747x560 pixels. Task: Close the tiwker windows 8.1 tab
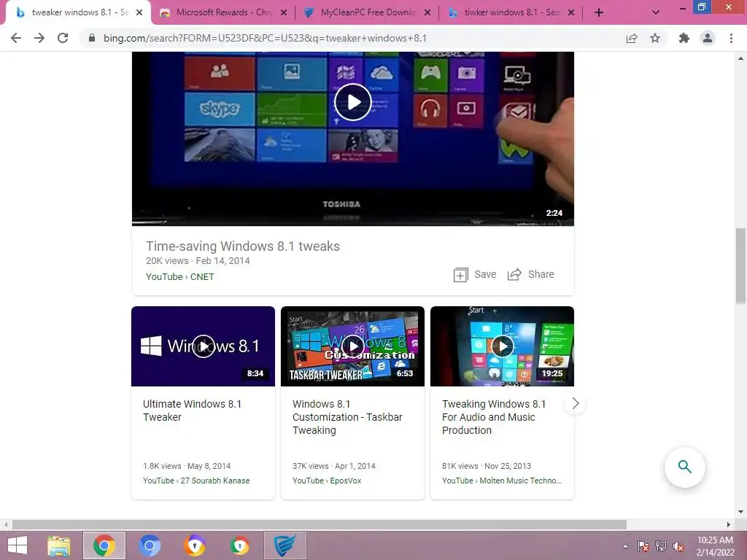[x=571, y=13]
